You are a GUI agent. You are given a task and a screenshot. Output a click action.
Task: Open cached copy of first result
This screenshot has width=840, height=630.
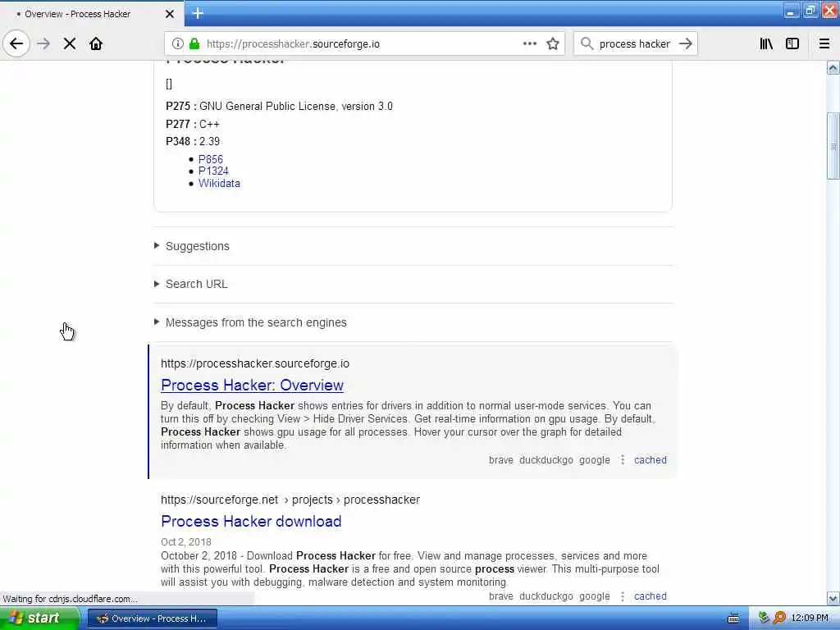[651, 459]
